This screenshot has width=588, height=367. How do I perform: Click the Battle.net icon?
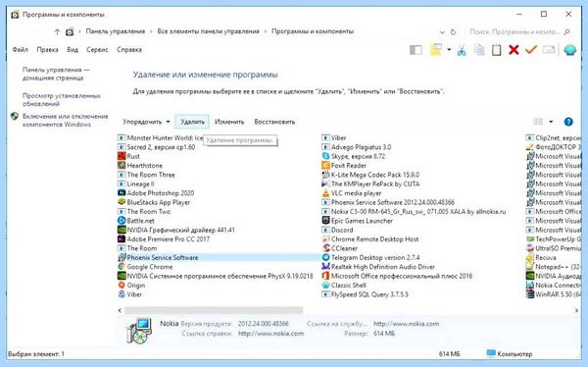[x=122, y=221]
